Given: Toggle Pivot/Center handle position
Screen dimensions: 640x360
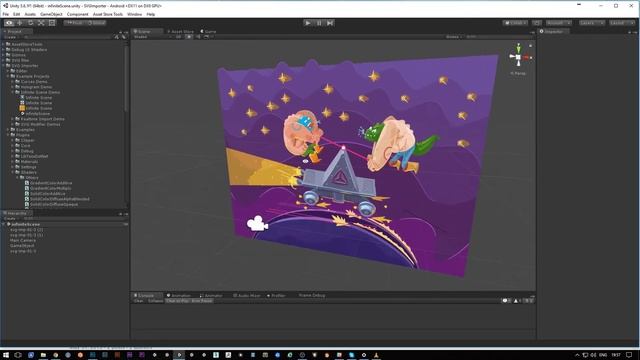Looking at the screenshot, I should (74, 23).
